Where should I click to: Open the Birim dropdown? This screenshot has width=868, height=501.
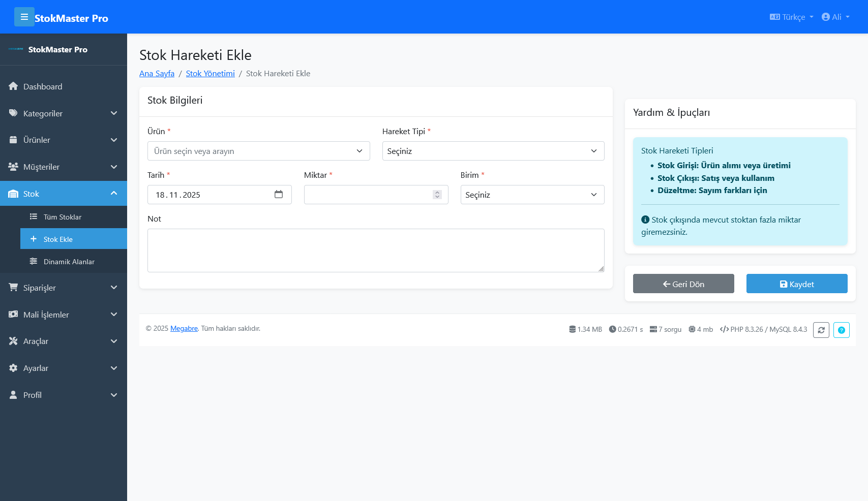coord(531,195)
